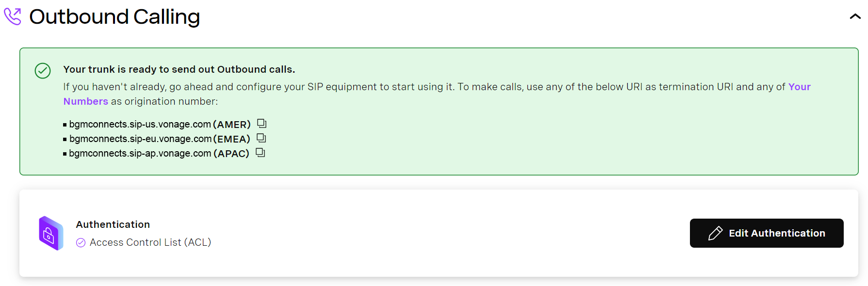Copy the AMER termination URI

point(262,124)
